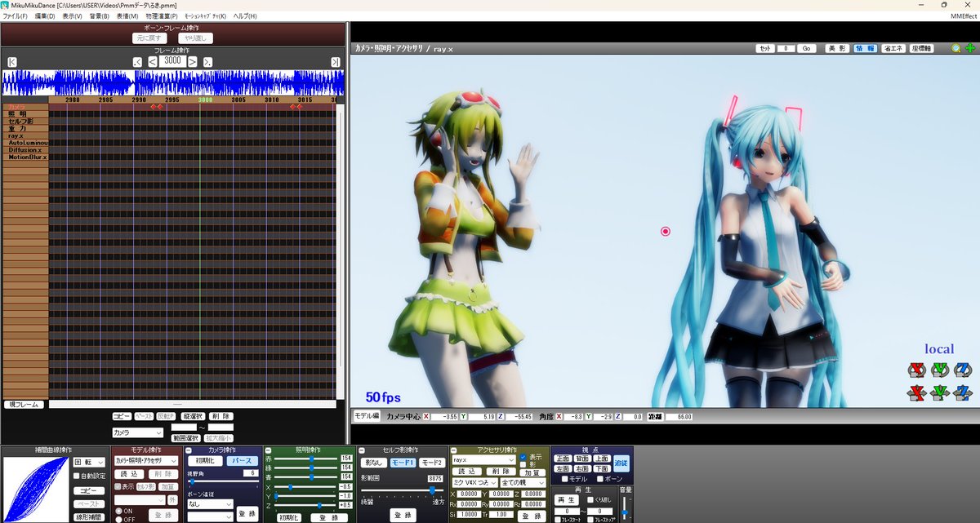Click the red X move gizmo icon
Viewport: 980px width, 523px height.
click(915, 392)
